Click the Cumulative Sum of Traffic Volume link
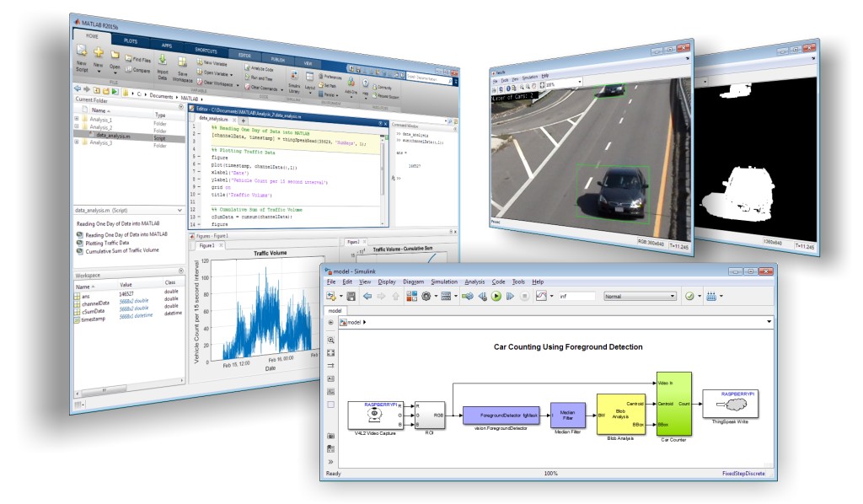Screen dimensions: 863x504 [x=122, y=251]
